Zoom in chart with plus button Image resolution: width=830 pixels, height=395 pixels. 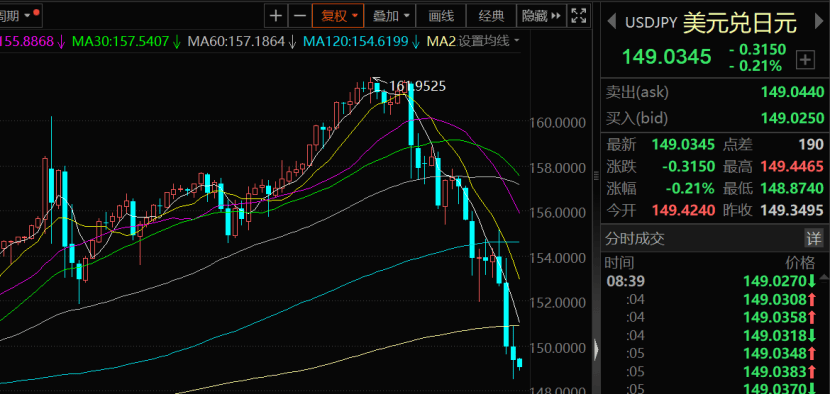pyautogui.click(x=276, y=15)
